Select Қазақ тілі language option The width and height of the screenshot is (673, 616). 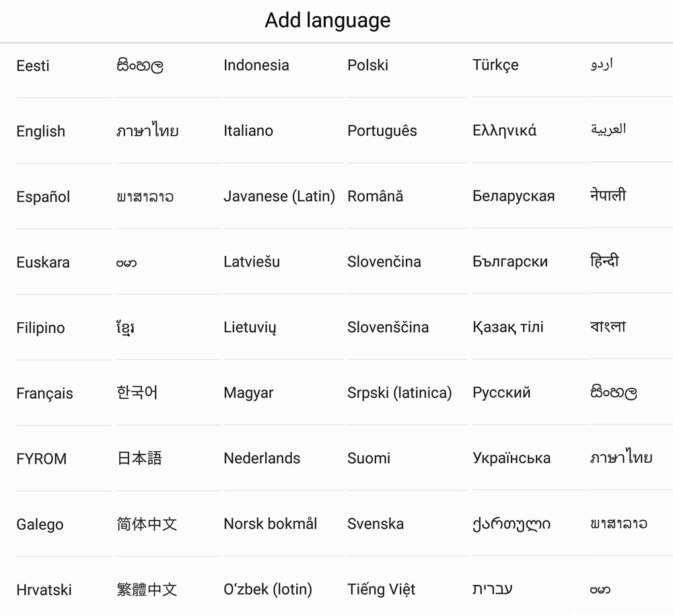(x=508, y=328)
